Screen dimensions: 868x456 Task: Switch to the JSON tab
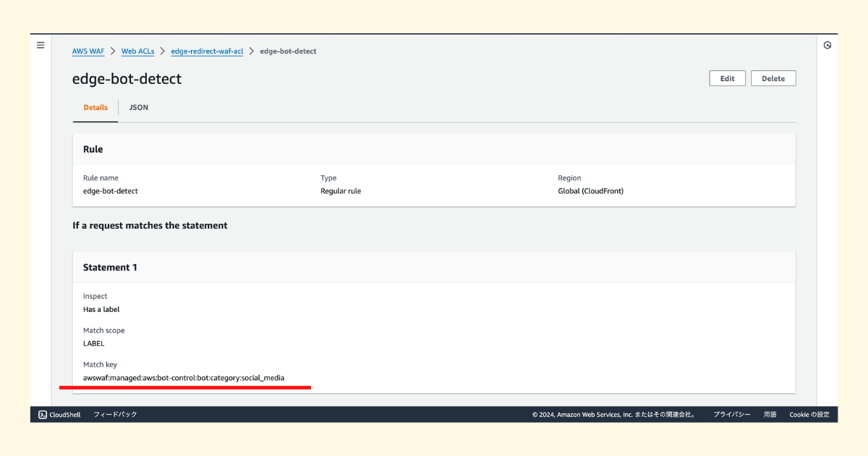pos(139,107)
